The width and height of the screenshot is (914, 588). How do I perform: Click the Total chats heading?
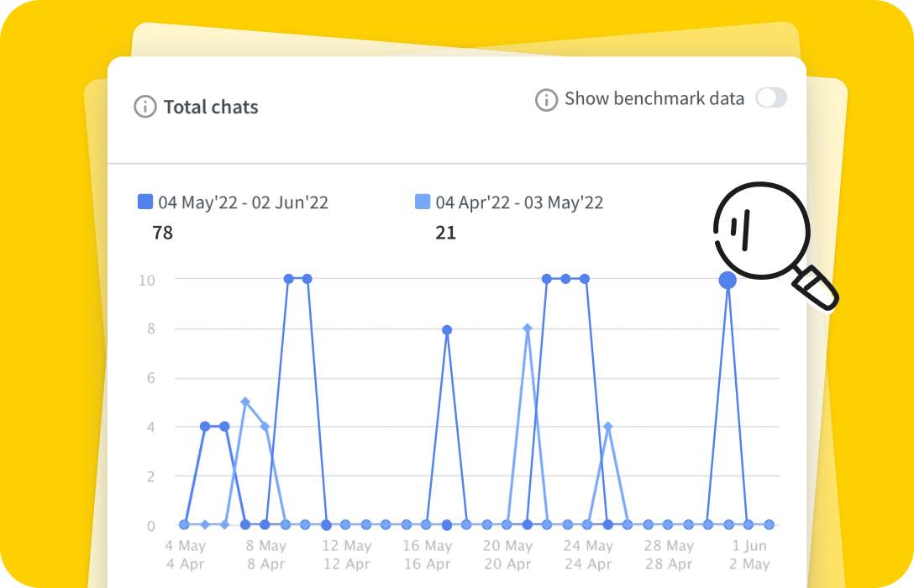point(213,107)
